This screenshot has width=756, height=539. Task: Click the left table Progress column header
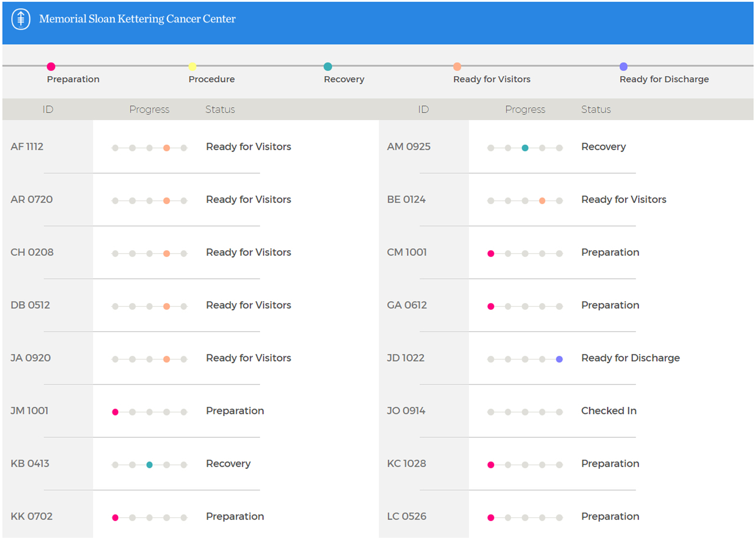[149, 109]
